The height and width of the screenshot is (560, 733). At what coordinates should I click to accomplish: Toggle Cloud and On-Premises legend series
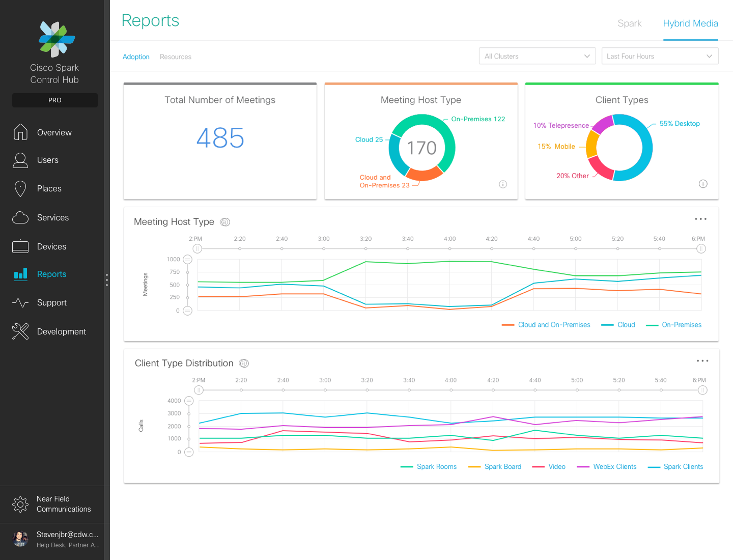click(x=546, y=325)
